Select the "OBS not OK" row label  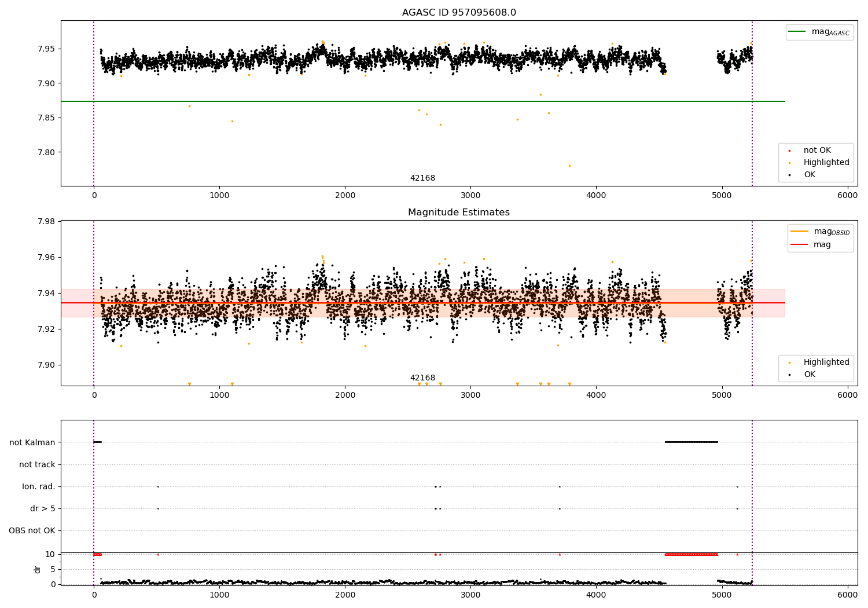tap(32, 530)
